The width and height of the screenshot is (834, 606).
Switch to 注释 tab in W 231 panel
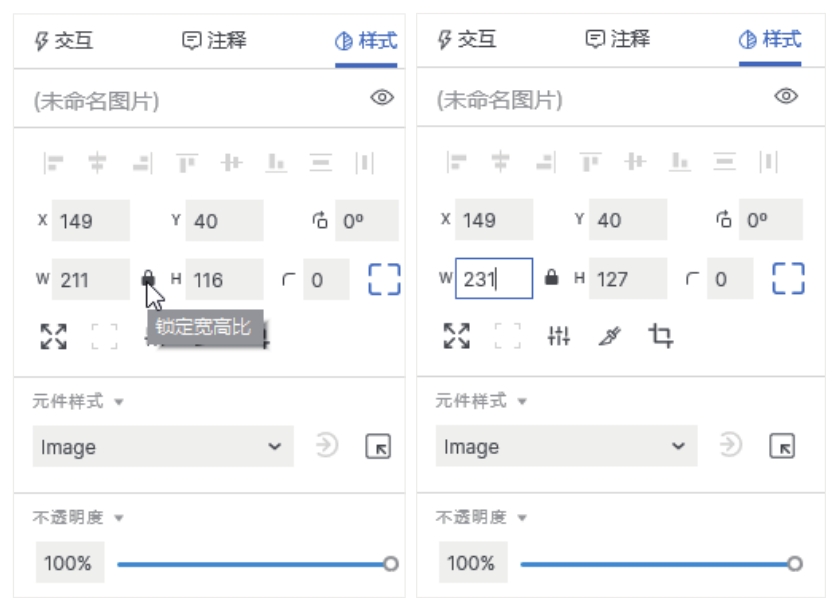(x=617, y=40)
